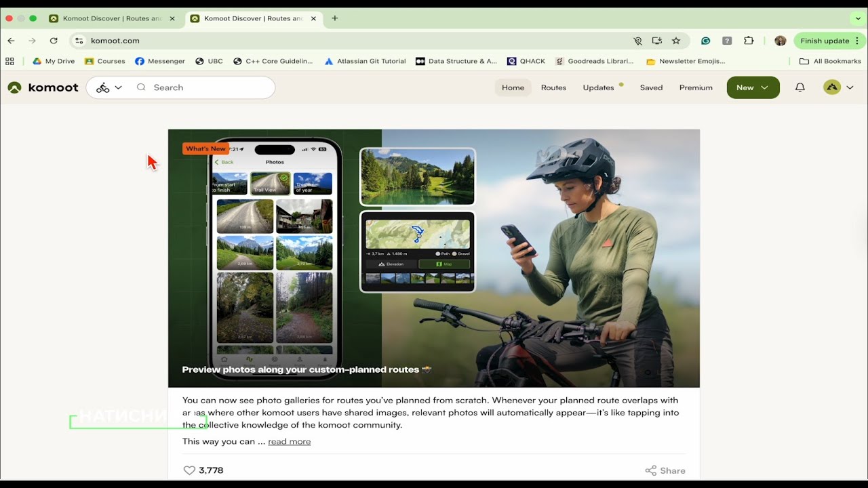868x488 pixels.
Task: Open the Goodreads Librari... bookmark
Action: pos(594,61)
